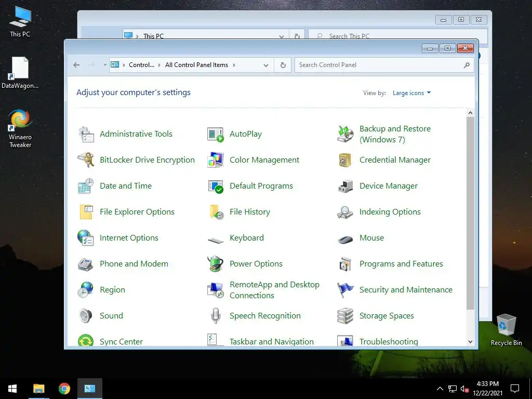
Task: Expand the address bar history dropdown
Action: point(266,65)
